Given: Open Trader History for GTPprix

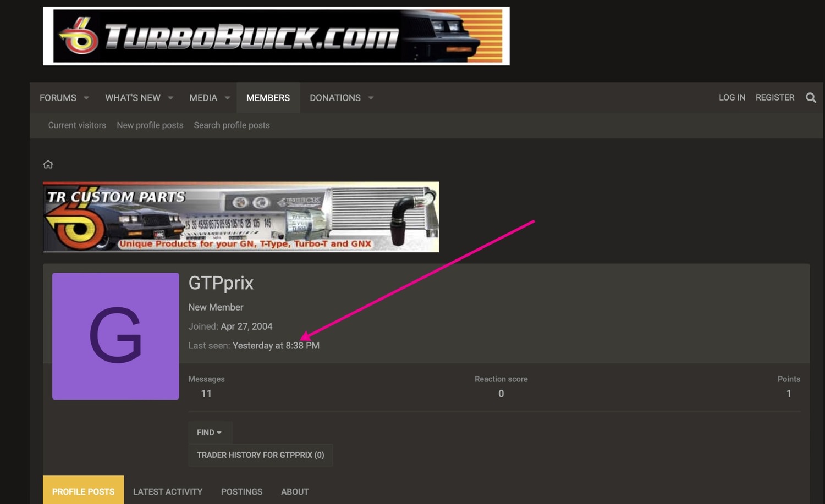Looking at the screenshot, I should click(261, 455).
